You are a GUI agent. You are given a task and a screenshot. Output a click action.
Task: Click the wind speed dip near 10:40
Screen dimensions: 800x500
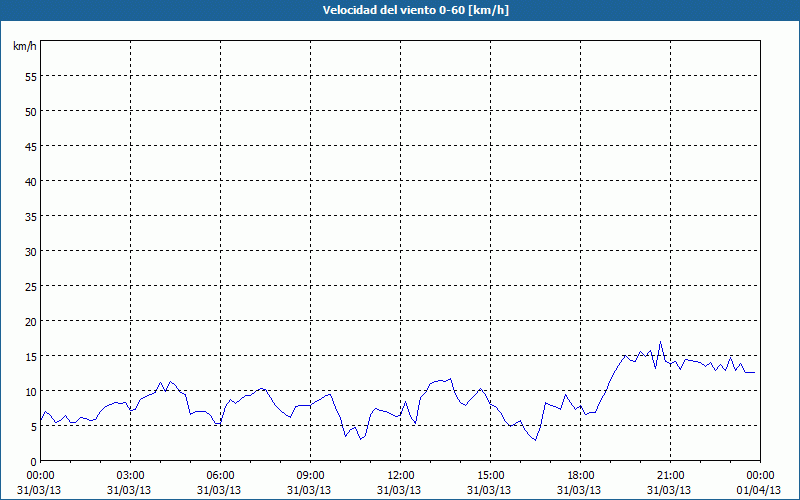[360, 439]
